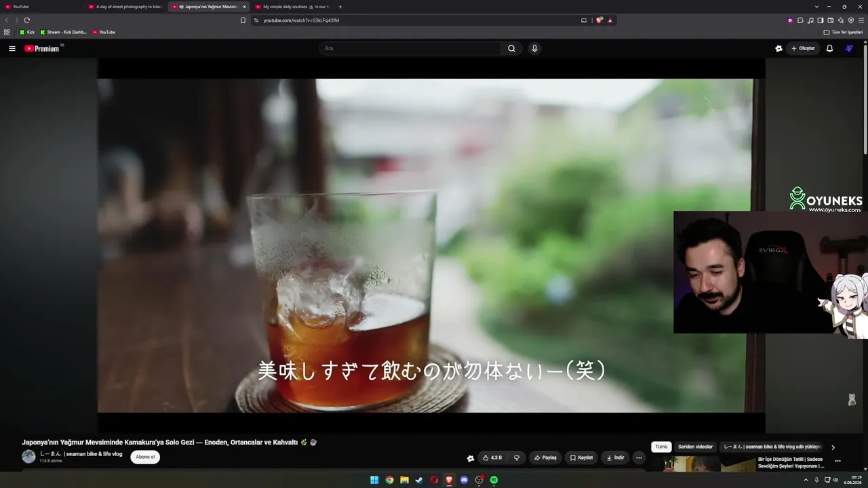Open the cast screen icon in address bar
This screenshot has height=488, width=868.
click(x=584, y=20)
